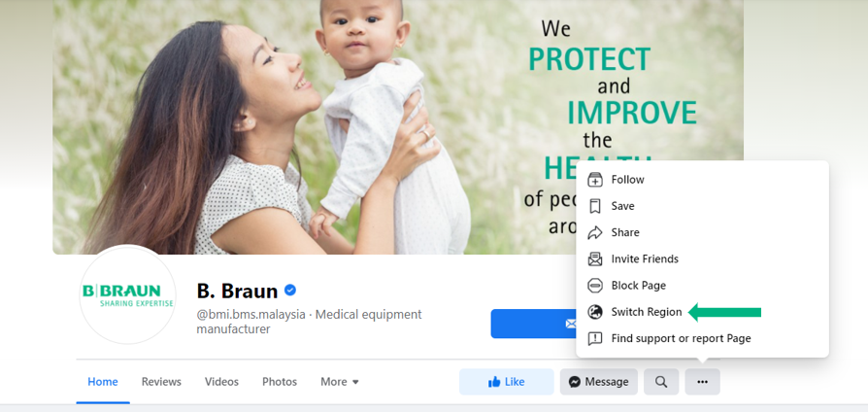868x412 pixels.
Task: Click the Follow icon in the menu
Action: 594,180
